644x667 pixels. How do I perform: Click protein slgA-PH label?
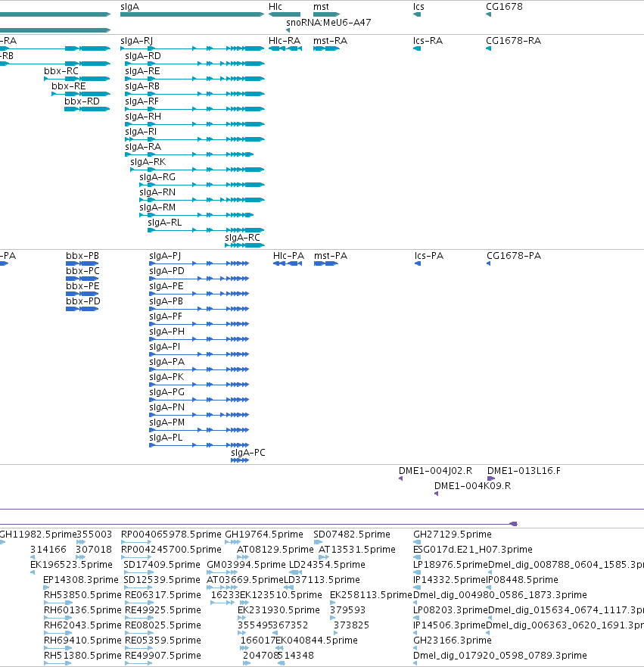coord(166,332)
